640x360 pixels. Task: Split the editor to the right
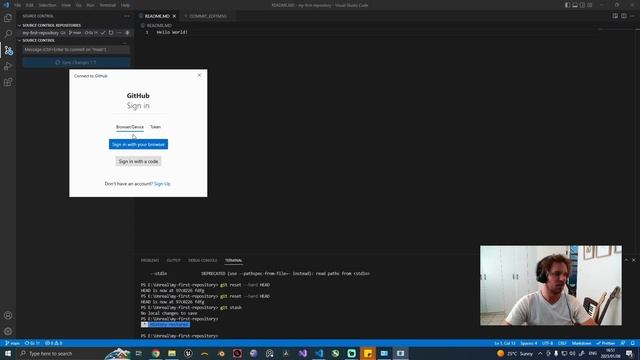(x=624, y=16)
